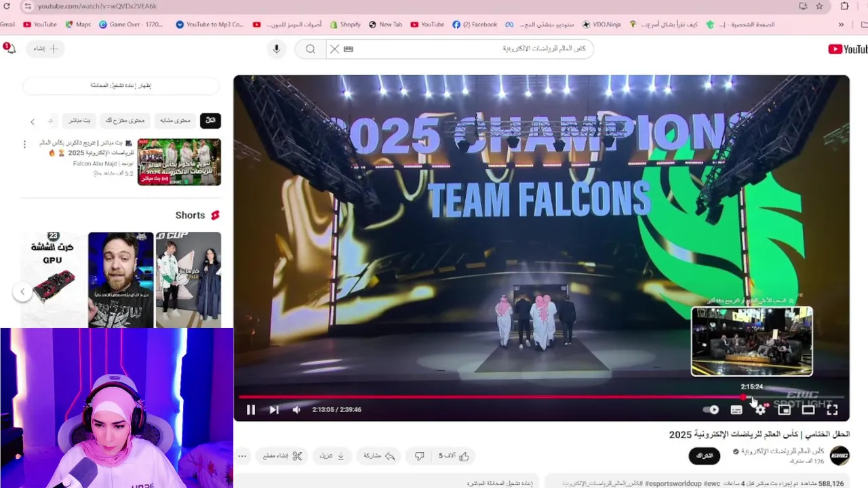Turn on subtitles/closed captions
The image size is (868, 488).
(736, 409)
